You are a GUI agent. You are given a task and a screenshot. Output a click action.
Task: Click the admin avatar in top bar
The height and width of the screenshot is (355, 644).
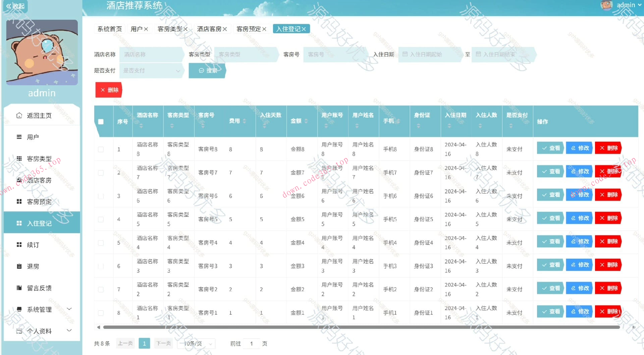(606, 5)
